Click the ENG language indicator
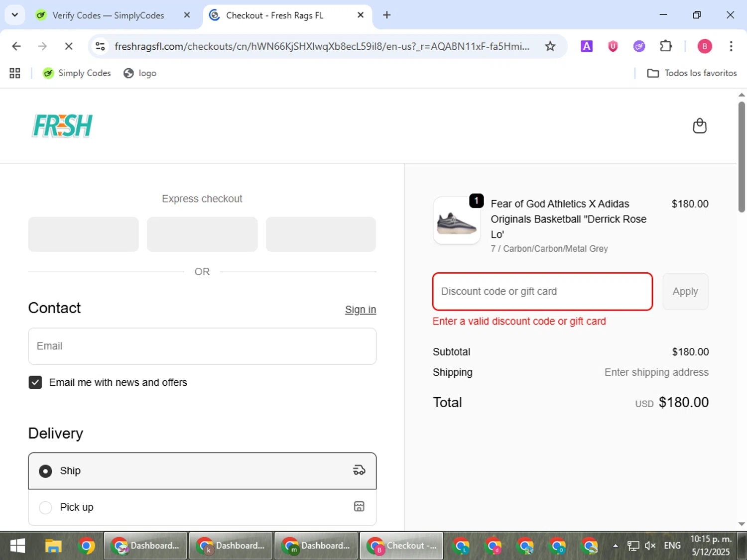This screenshot has height=560, width=747. click(x=672, y=546)
